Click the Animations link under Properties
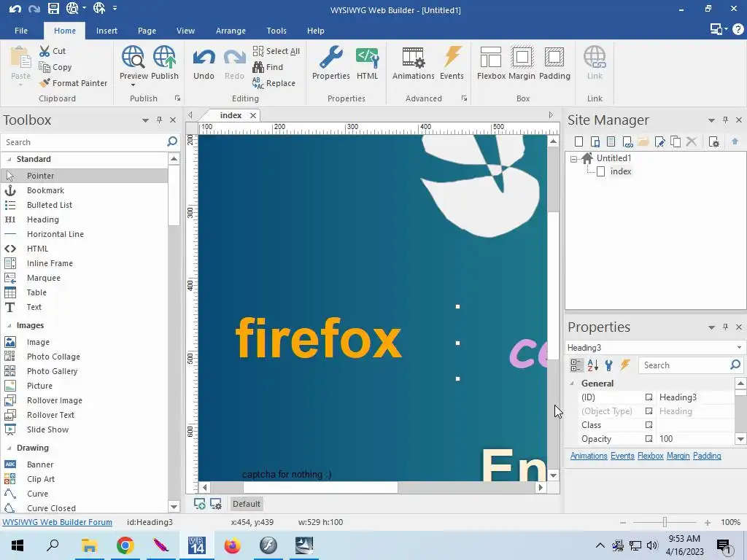The width and height of the screenshot is (747, 560). click(x=589, y=456)
